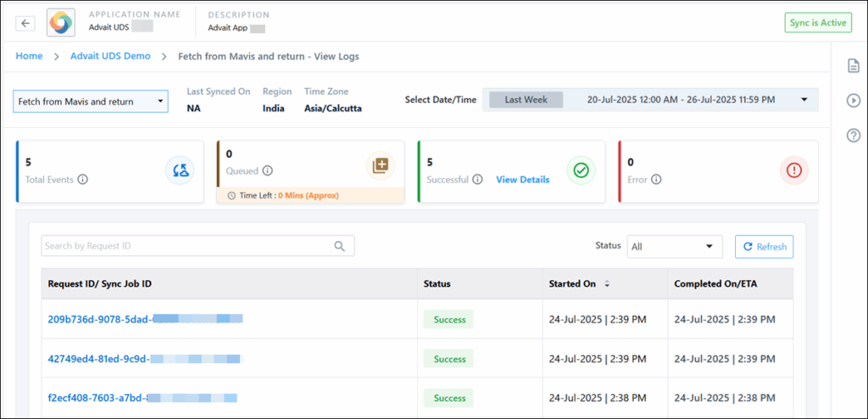The width and height of the screenshot is (868, 419).
Task: Click the clock icon beside Time Left
Action: click(231, 196)
